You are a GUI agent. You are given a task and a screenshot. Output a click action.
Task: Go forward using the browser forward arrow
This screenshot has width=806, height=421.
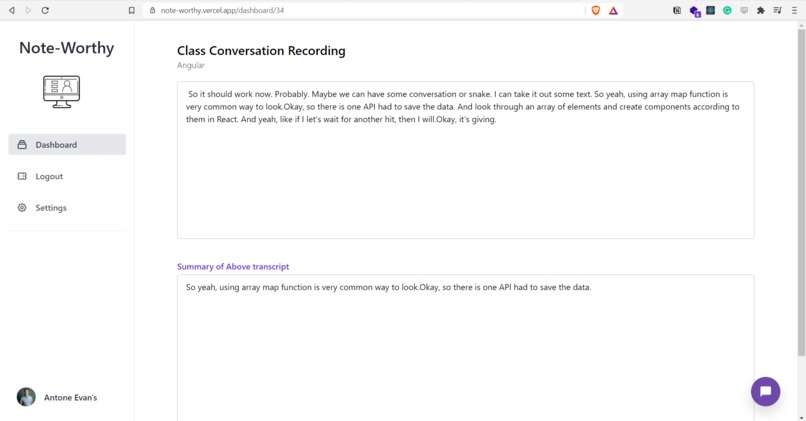click(28, 10)
